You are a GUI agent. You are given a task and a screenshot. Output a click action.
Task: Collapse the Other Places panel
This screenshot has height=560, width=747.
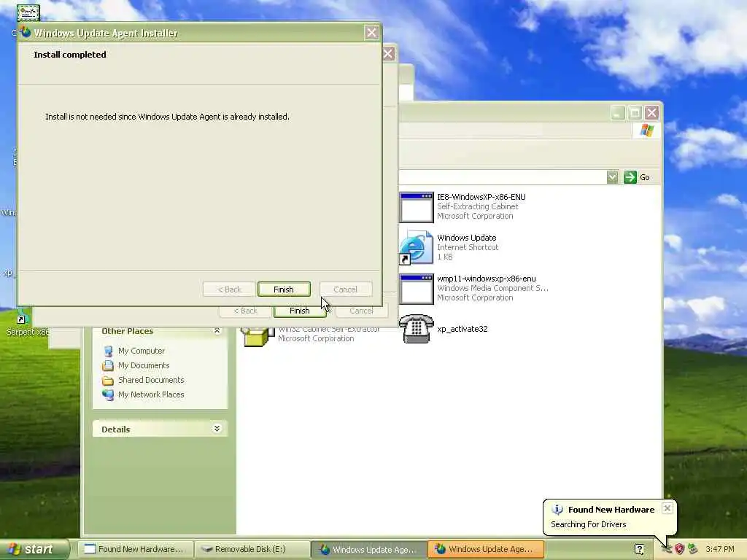217,330
